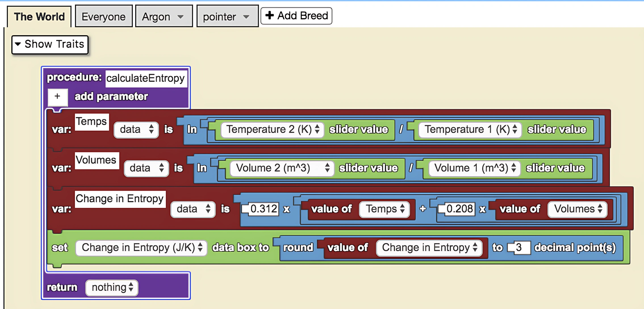Viewport: 644px width, 309px height.
Task: Click the plus icon on Add Breed
Action: (x=270, y=16)
